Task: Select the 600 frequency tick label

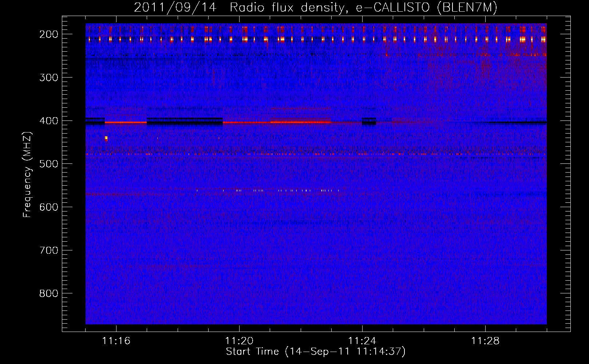Action: [x=48, y=207]
